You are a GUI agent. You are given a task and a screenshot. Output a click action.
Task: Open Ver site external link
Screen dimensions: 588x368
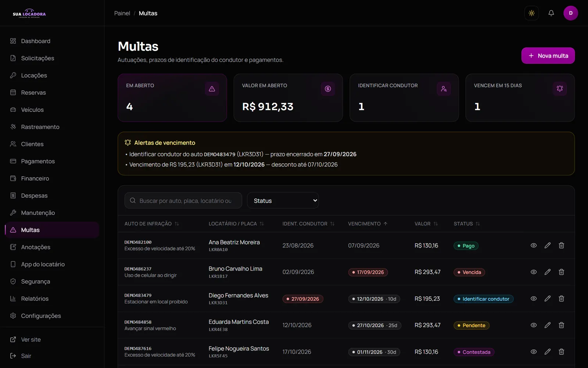click(52, 340)
